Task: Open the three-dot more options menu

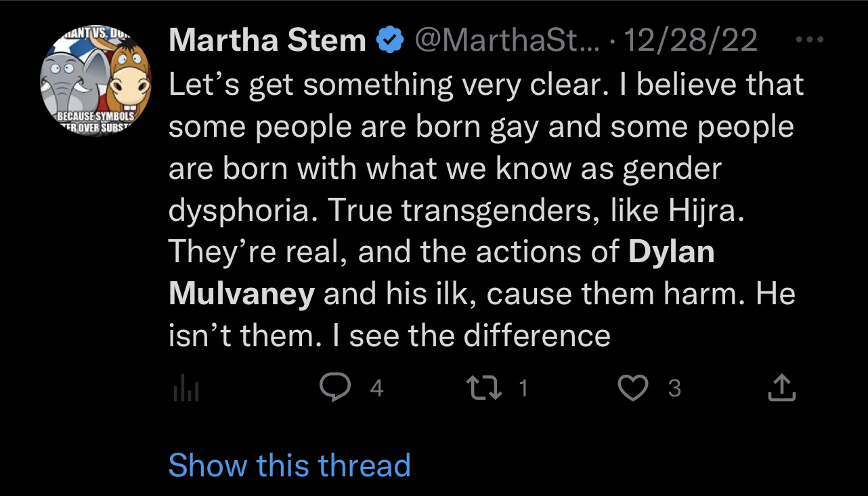Action: [808, 40]
